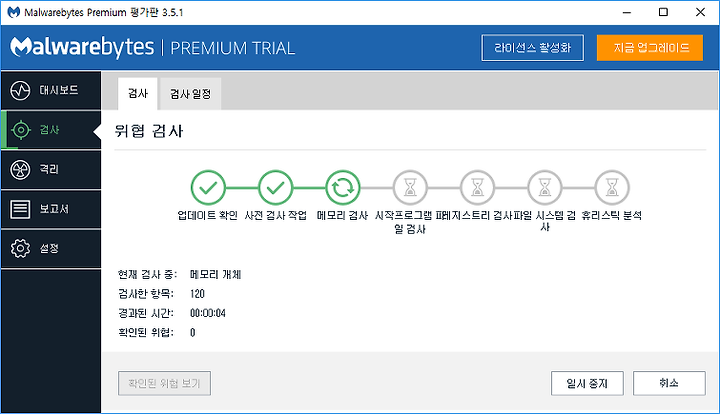Open the 대시보드 dashboard icon in sidebar

click(20, 90)
